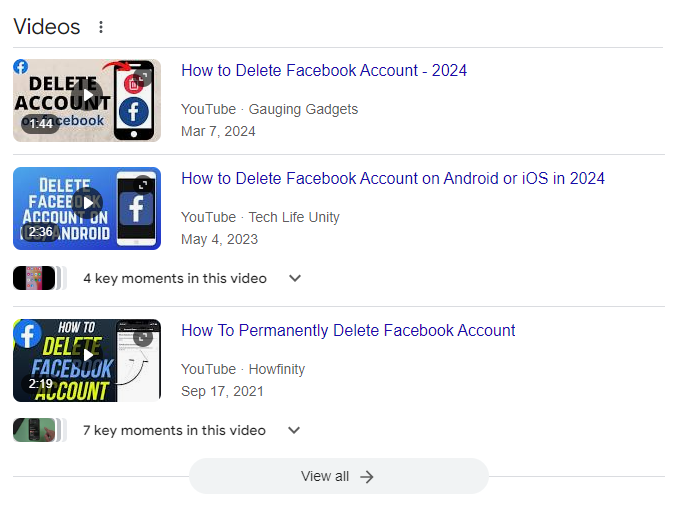Open 'How To Permanently Delete Facebook Account' link
This screenshot has width=689, height=505.
point(348,331)
